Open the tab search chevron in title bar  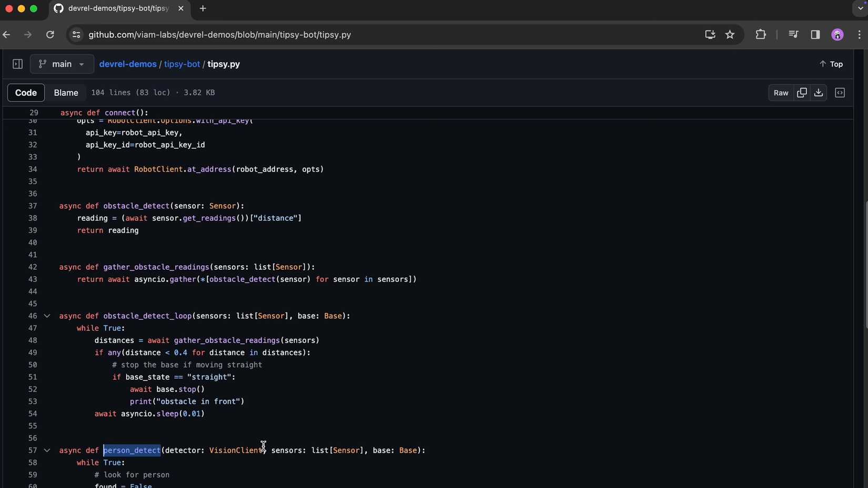click(x=860, y=8)
